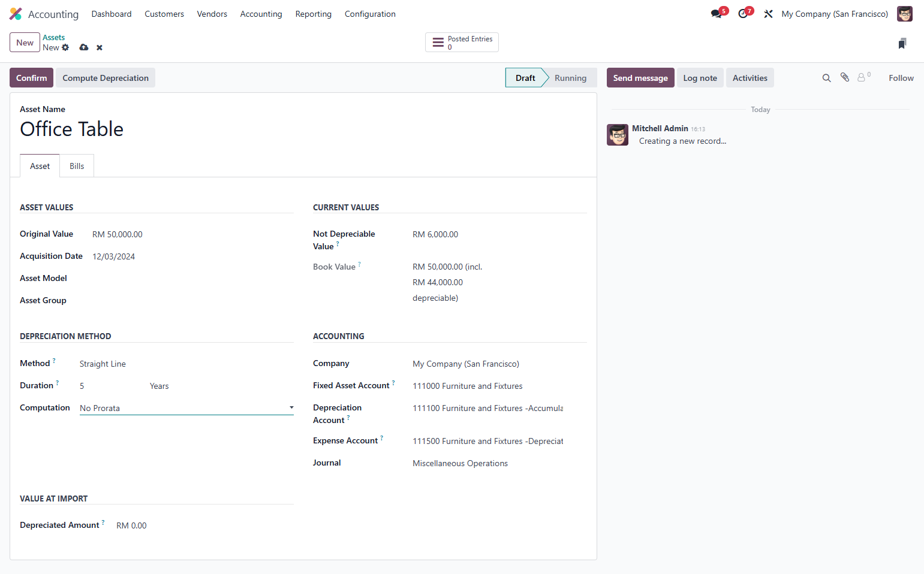The width and height of the screenshot is (924, 574).
Task: Follow the Assets breadcrumb link
Action: [53, 37]
